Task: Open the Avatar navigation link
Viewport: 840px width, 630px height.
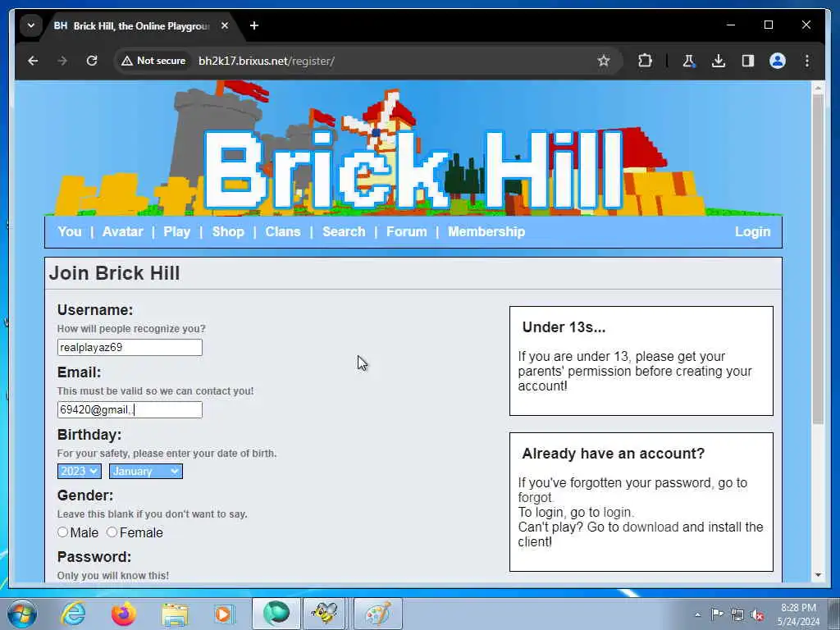Action: [123, 232]
